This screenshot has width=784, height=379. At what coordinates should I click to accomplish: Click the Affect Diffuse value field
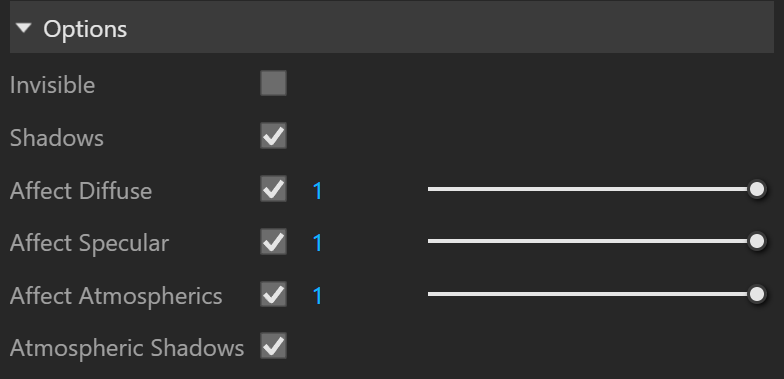[x=318, y=191]
